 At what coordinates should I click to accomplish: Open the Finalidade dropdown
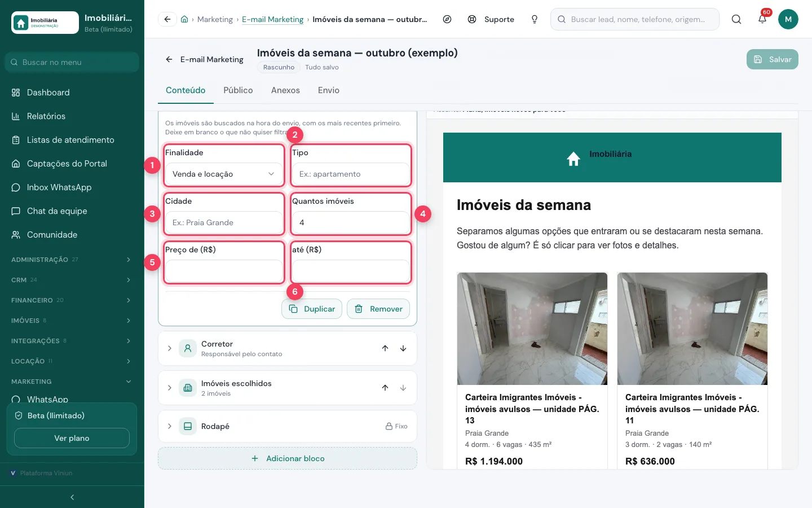tap(224, 174)
